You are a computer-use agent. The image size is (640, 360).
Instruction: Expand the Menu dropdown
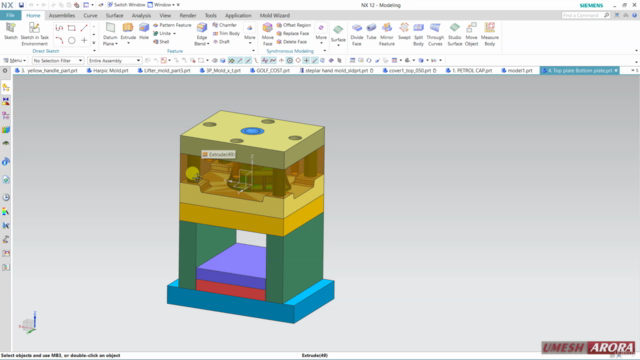[15, 60]
